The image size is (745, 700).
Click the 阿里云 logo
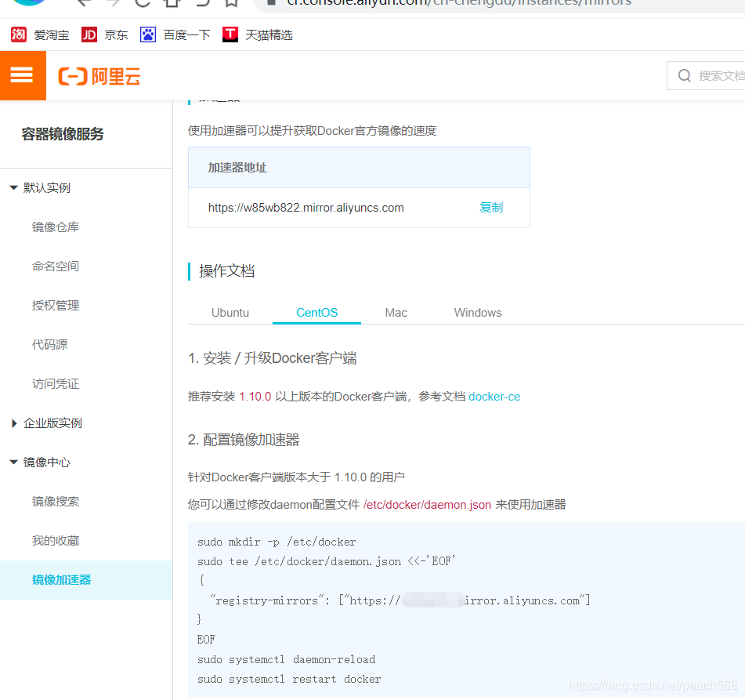[99, 76]
